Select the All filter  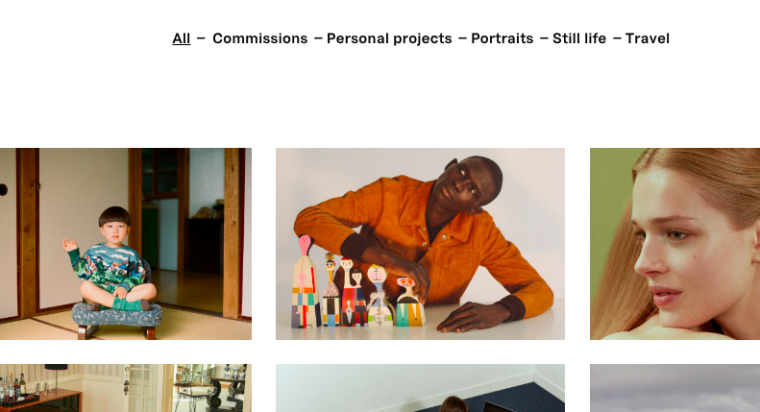pyautogui.click(x=181, y=38)
